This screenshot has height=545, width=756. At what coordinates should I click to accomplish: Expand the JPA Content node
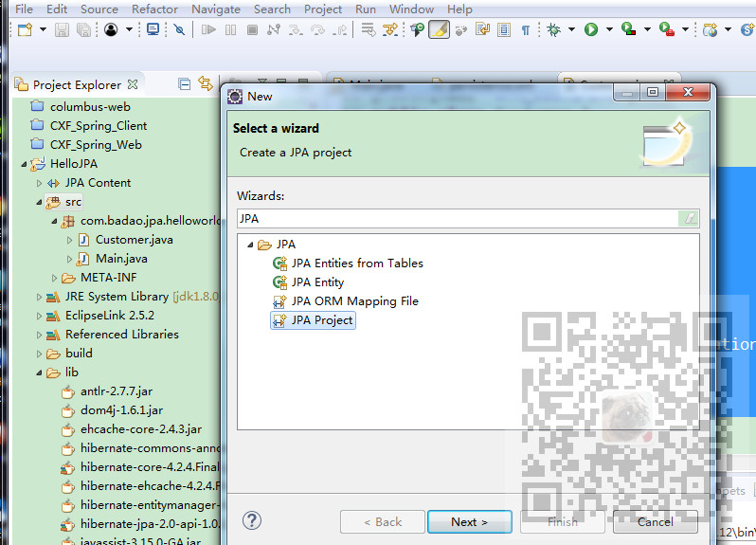coord(39,183)
